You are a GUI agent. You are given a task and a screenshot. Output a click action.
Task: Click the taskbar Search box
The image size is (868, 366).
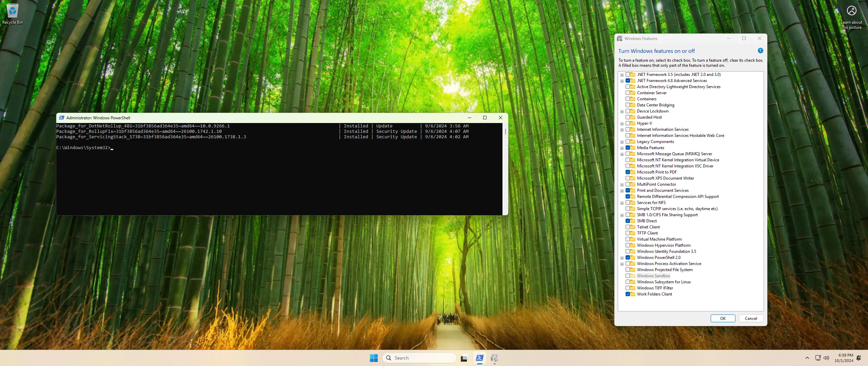[420, 358]
